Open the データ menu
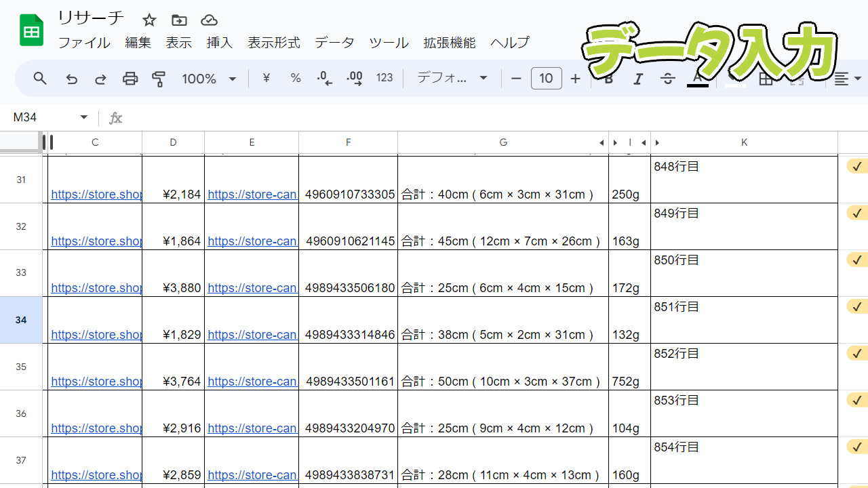This screenshot has width=868, height=488. (334, 43)
